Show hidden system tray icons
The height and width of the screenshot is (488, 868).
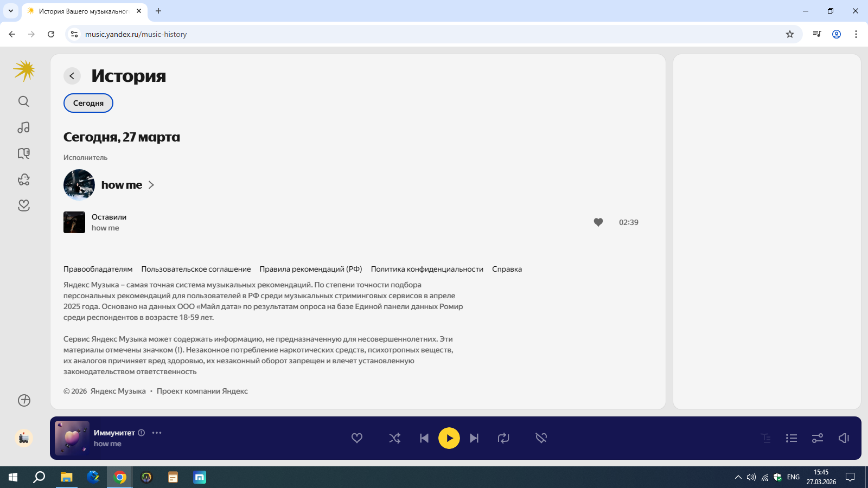(738, 477)
